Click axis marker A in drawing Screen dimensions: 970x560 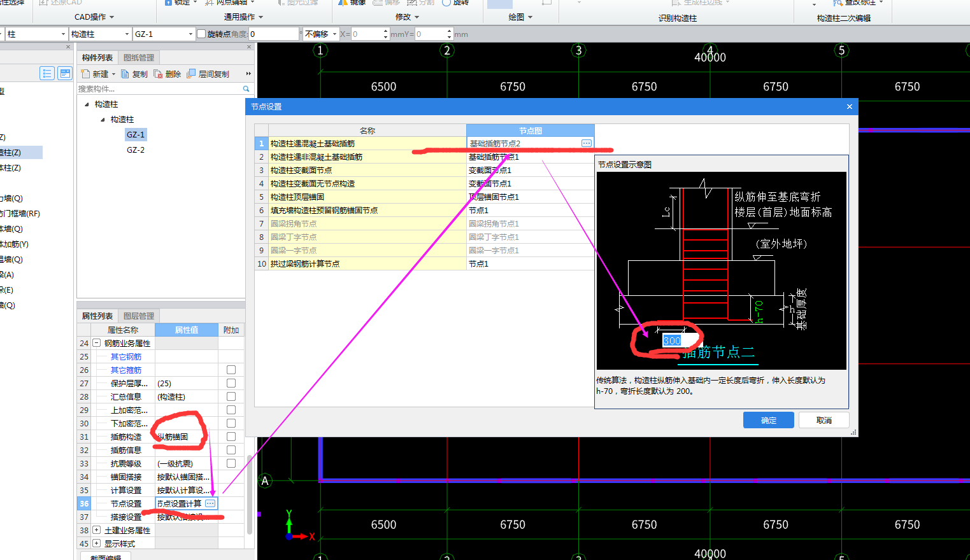coord(265,480)
